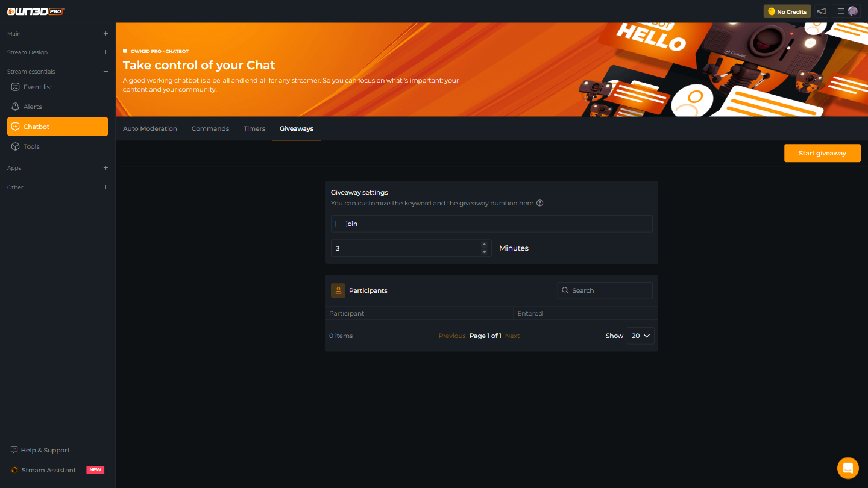Viewport: 868px width, 488px height.
Task: Open Event list in sidebar
Action: (x=37, y=87)
